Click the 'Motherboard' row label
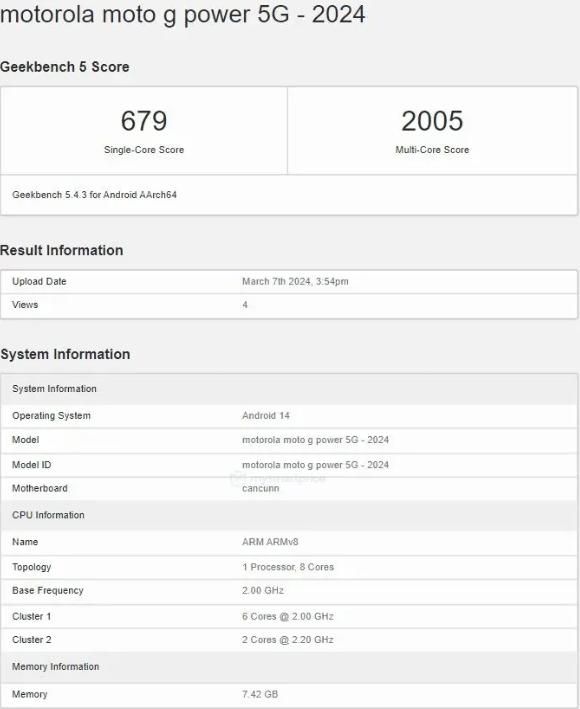580x709 pixels. coord(40,488)
